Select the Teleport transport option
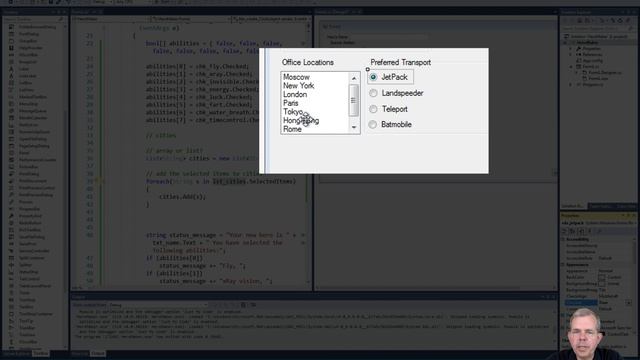 (373, 109)
